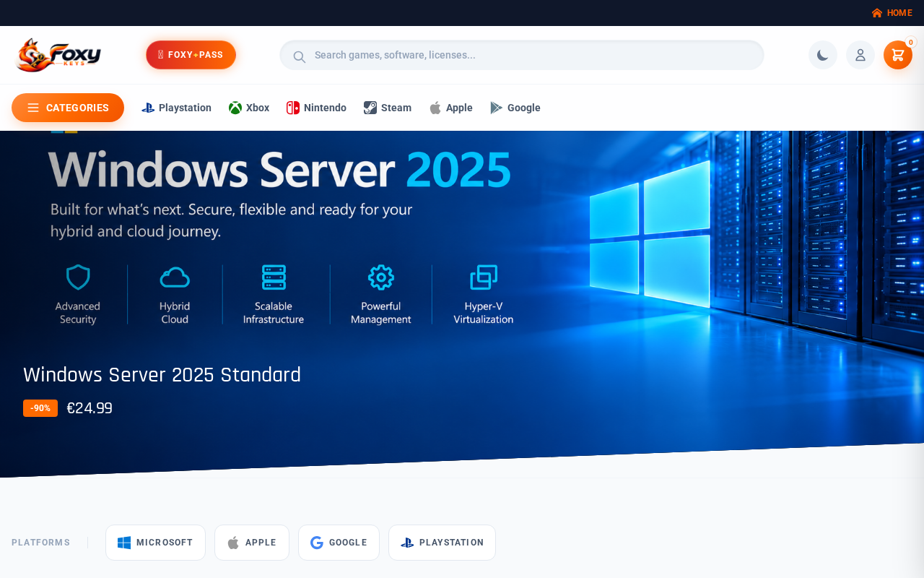This screenshot has width=924, height=578.
Task: Open the shopping cart icon
Action: click(898, 55)
